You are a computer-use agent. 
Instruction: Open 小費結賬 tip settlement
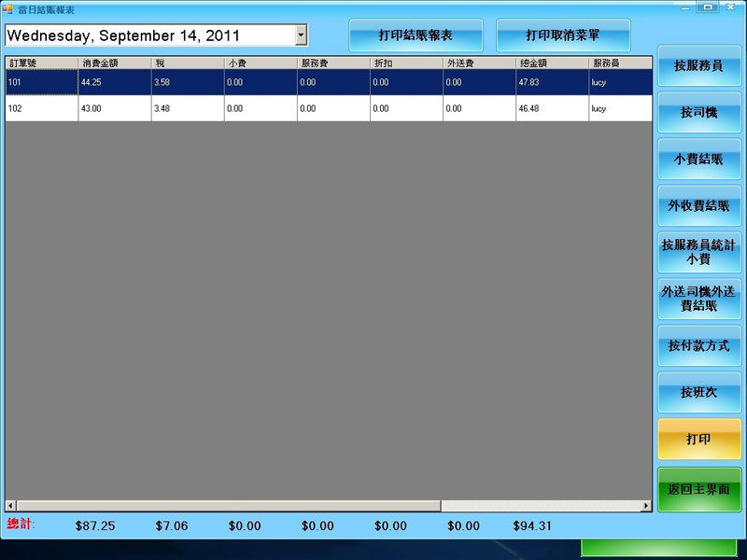point(699,160)
